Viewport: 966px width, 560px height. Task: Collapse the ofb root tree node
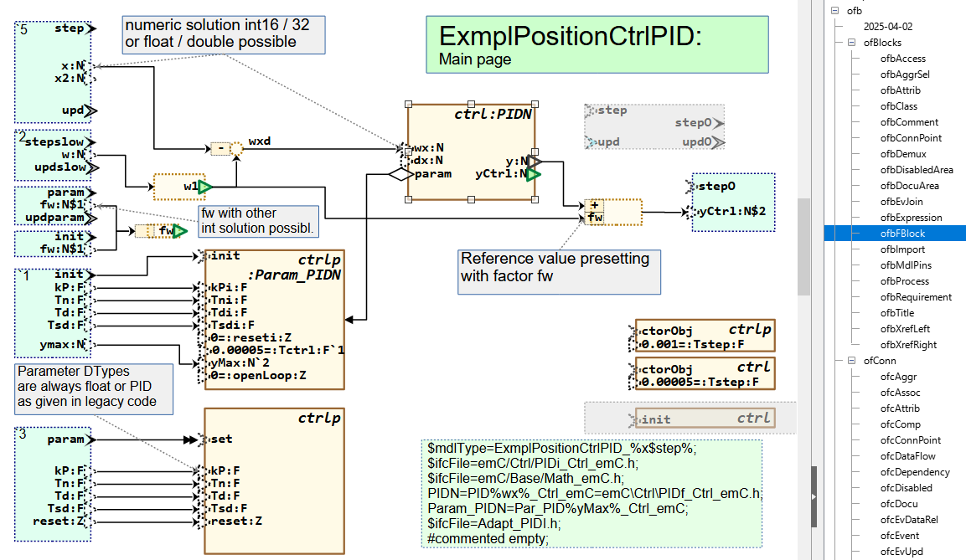[834, 11]
